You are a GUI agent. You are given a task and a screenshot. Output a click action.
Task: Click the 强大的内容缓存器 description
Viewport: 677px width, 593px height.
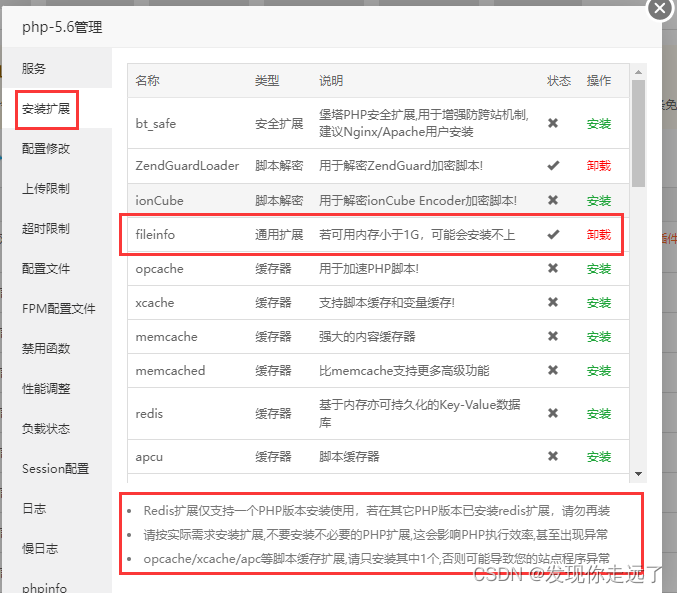point(367,336)
